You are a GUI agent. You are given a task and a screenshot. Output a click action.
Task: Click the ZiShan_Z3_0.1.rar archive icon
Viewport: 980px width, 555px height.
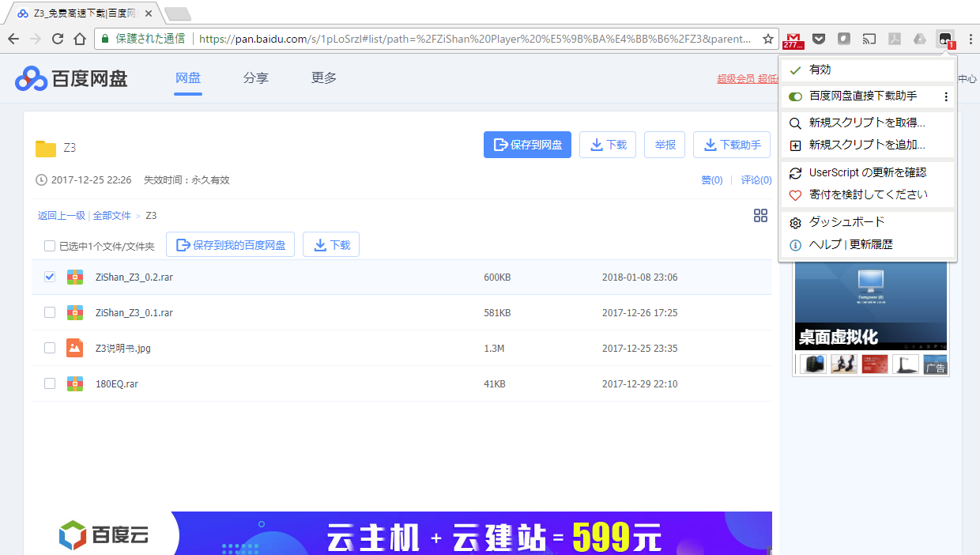75,312
